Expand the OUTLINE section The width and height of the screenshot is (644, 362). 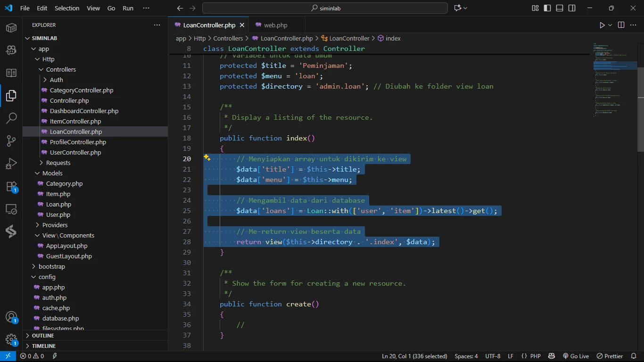click(x=43, y=336)
